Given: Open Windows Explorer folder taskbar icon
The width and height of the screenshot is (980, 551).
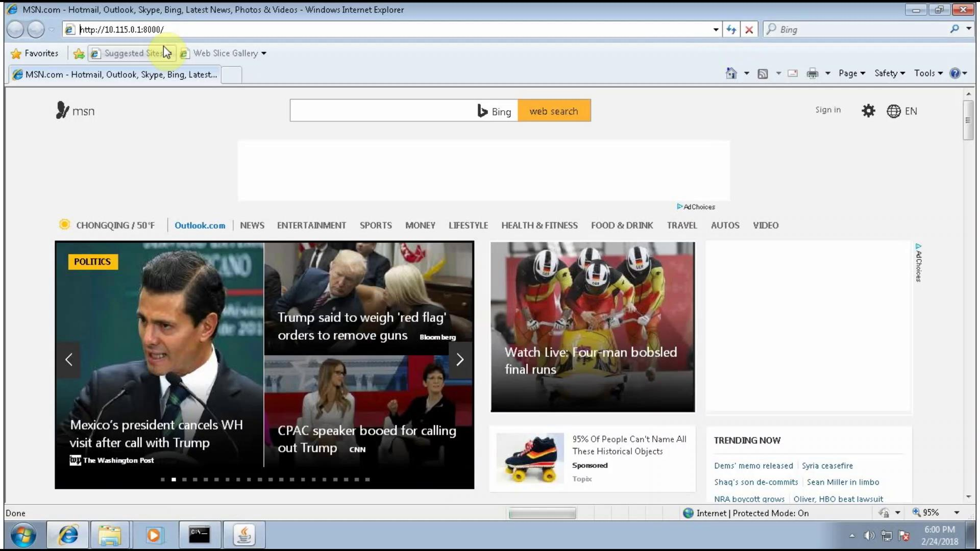Looking at the screenshot, I should [x=109, y=535].
